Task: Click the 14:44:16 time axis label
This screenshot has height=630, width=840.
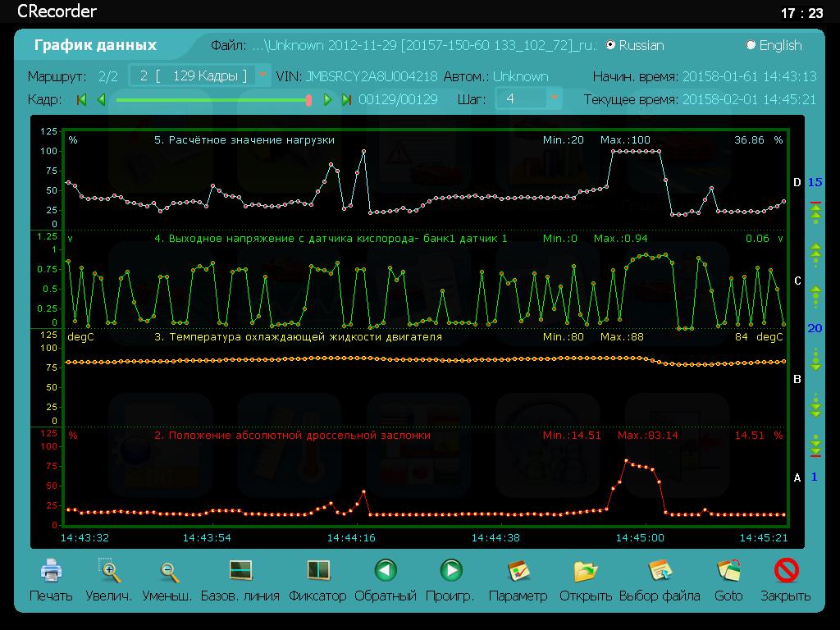Action: coord(351,538)
